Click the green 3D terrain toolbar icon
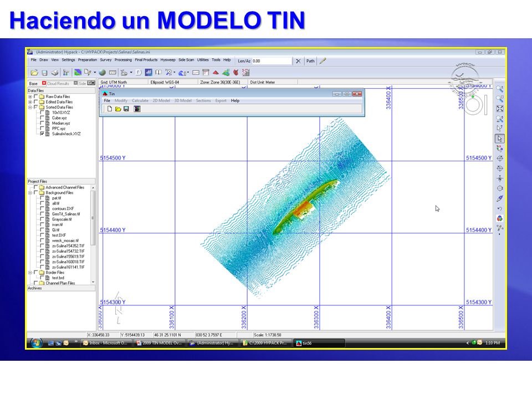This screenshot has width=532, height=399. click(226, 73)
